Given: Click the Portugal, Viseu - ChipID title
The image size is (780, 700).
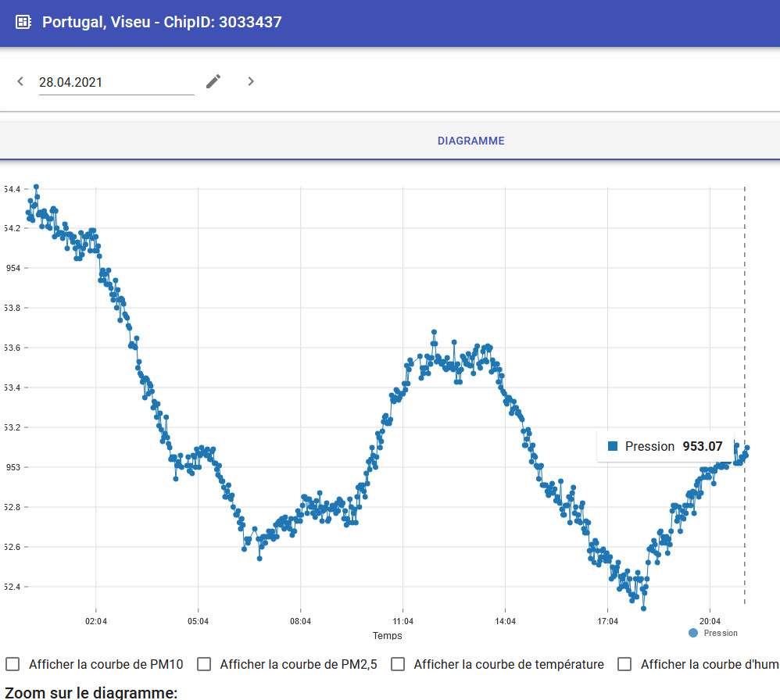Looking at the screenshot, I should tap(162, 22).
